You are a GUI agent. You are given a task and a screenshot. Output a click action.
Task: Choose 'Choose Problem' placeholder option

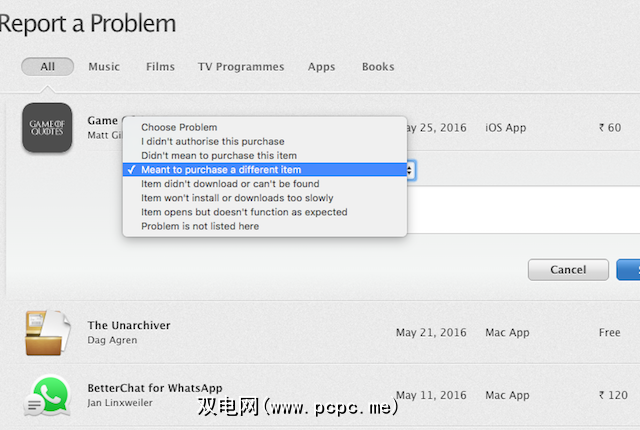pos(264,127)
